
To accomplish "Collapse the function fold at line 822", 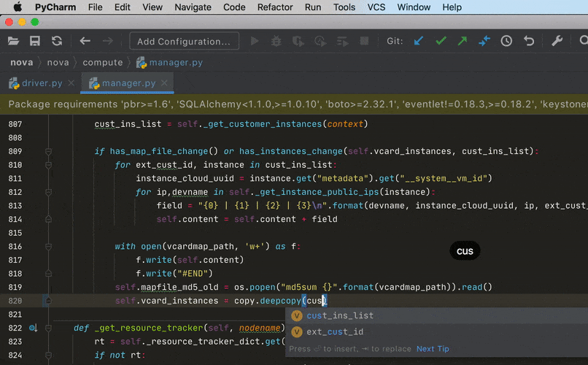I will [x=48, y=328].
